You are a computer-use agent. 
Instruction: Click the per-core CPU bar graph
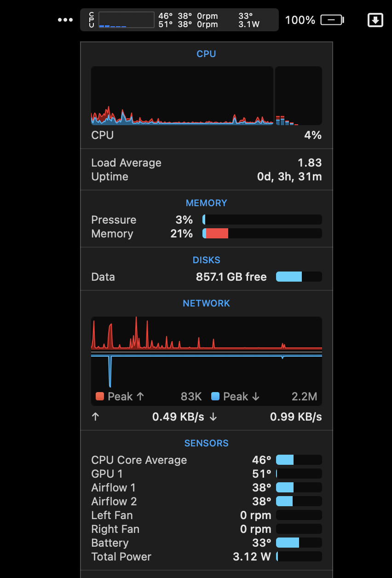(x=299, y=96)
